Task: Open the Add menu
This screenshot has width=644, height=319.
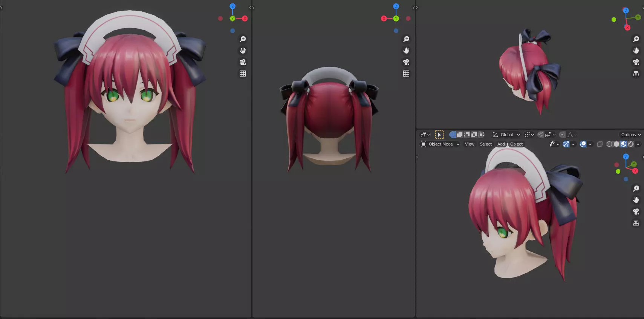Action: [501, 144]
